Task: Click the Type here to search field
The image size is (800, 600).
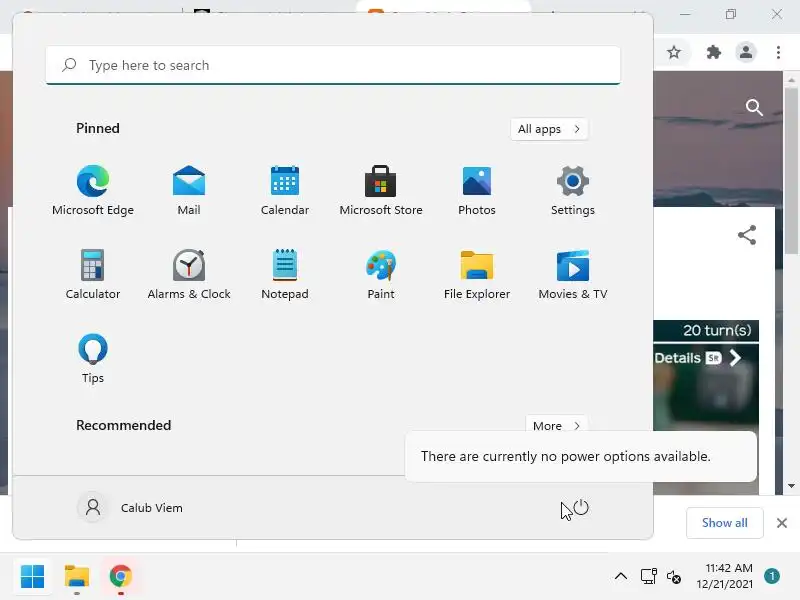Action: (333, 65)
